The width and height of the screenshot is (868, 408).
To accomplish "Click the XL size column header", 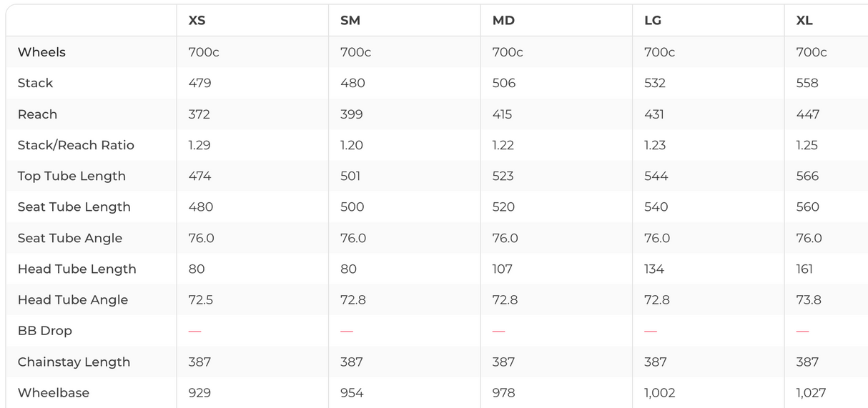I will 804,21.
